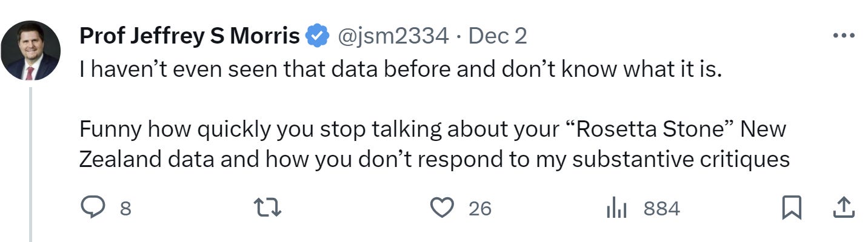Viewport: 868px width, 242px height.
Task: Like the tweet with the heart icon
Action: [442, 209]
